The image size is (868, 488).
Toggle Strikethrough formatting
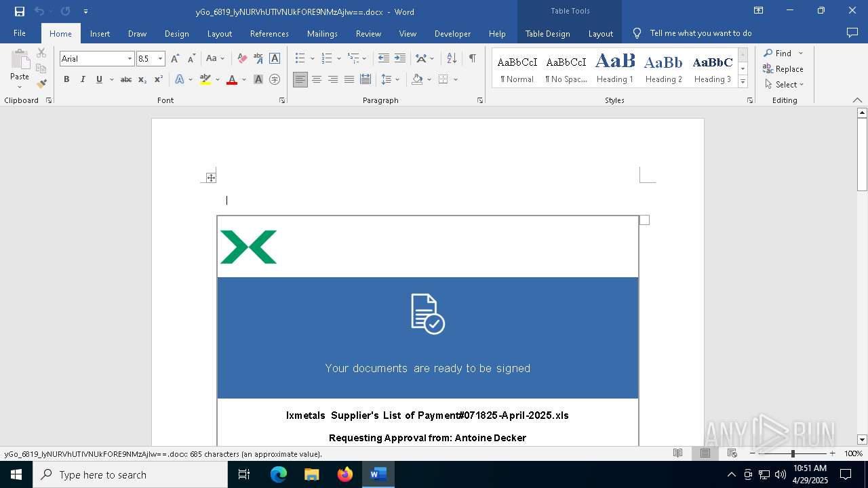coord(126,79)
